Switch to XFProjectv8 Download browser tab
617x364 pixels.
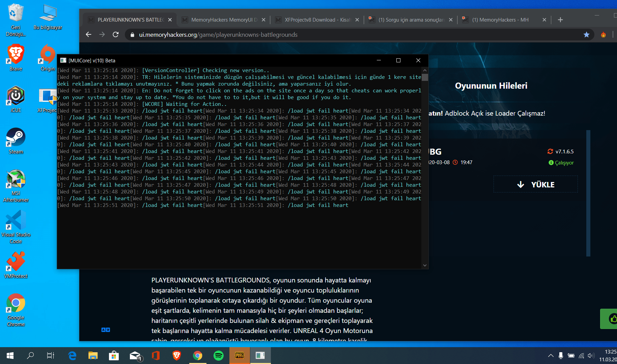[x=317, y=20]
